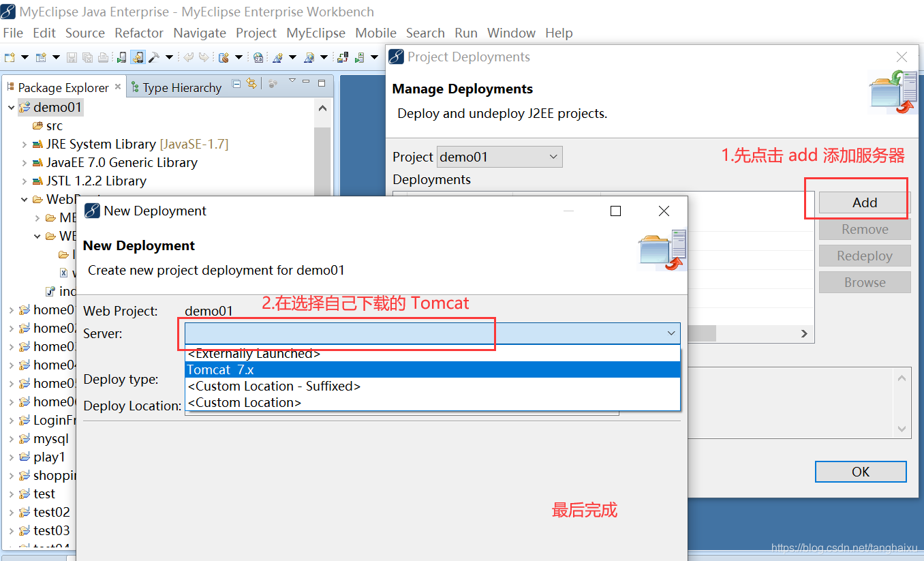This screenshot has width=924, height=561.
Task: Expand the mysql project node
Action: click(12, 439)
